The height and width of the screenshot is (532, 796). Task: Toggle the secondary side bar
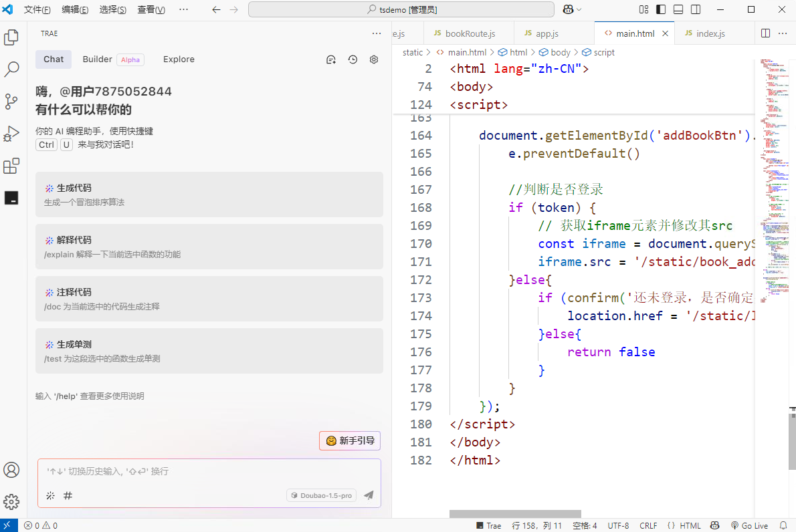(x=696, y=9)
